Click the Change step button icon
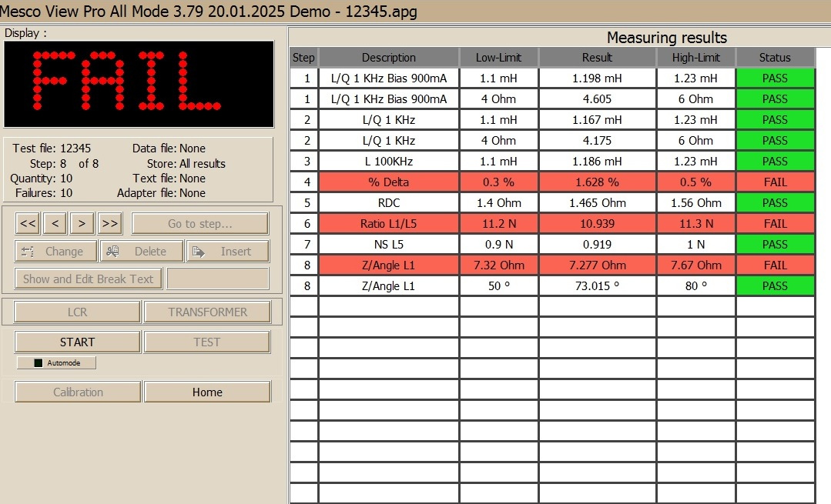The image size is (831, 504). (x=28, y=252)
